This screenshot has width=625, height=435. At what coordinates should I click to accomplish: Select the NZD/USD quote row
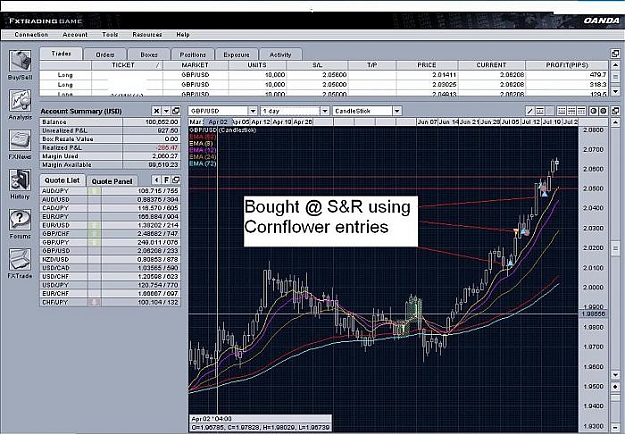point(110,259)
